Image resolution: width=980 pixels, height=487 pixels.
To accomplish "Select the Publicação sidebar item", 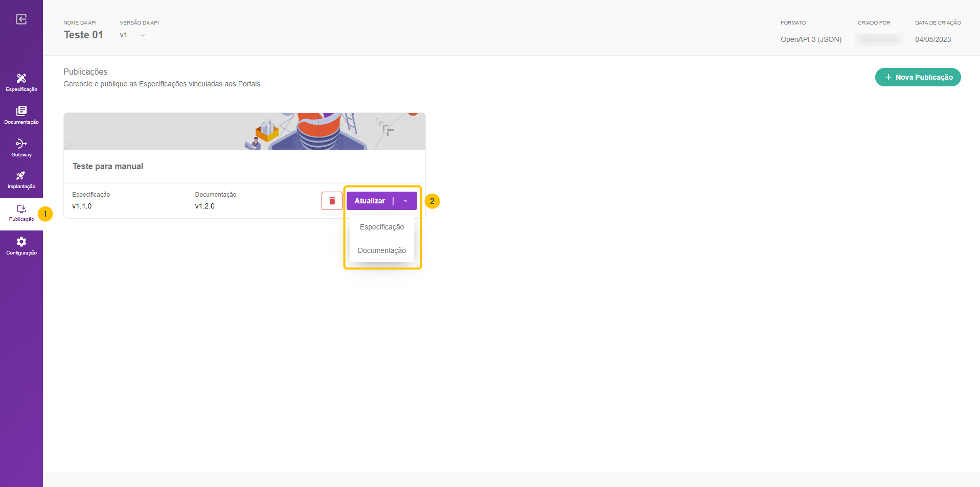I will coord(21,213).
